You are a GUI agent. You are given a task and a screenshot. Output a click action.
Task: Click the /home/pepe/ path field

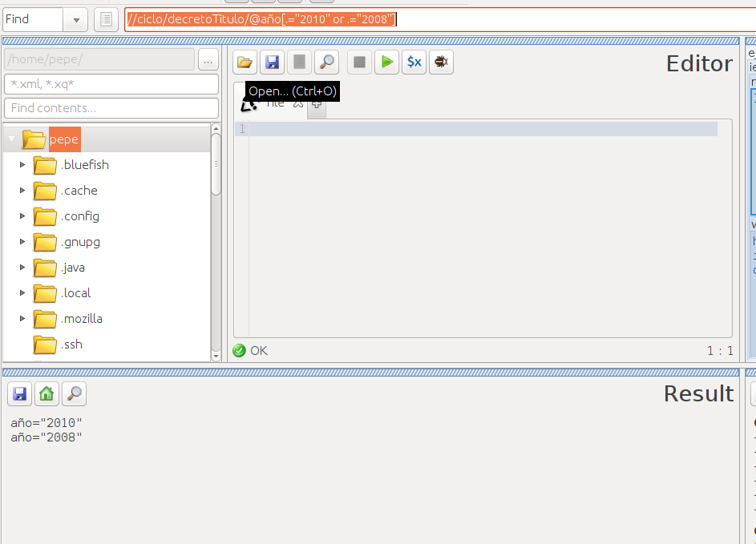(x=99, y=59)
